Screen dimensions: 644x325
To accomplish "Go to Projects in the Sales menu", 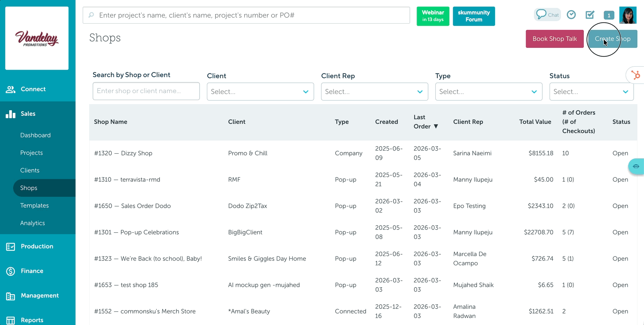I will click(32, 153).
